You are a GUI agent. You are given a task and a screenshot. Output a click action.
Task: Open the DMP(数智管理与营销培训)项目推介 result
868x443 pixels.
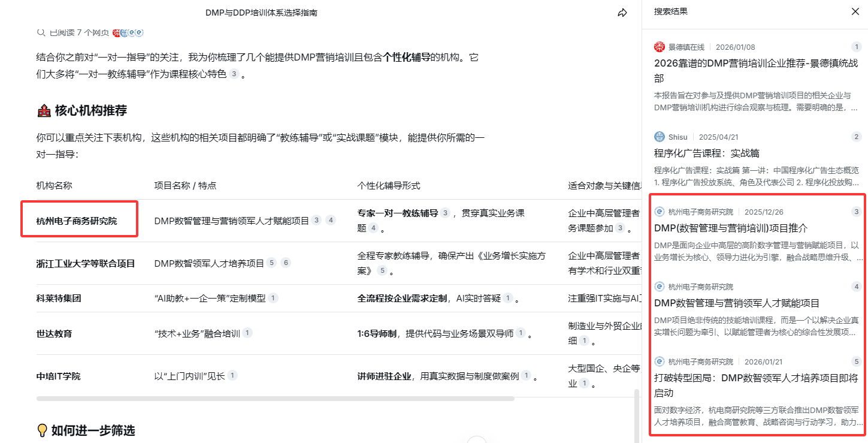coord(731,228)
